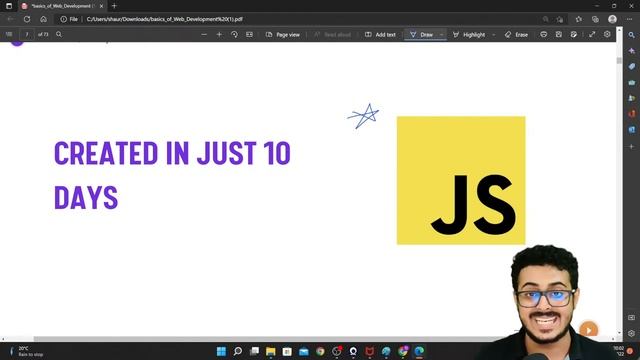
Task: Print the PDF document
Action: point(544,35)
